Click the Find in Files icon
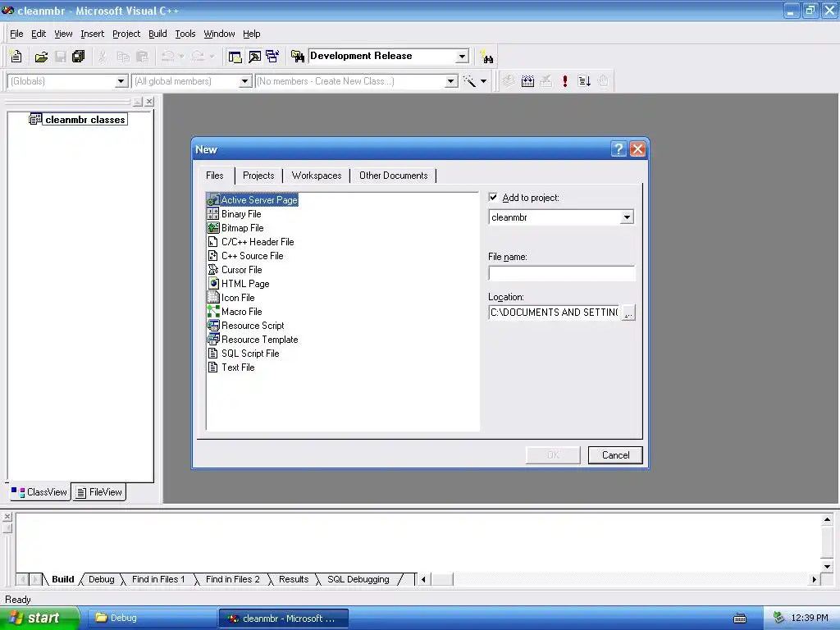This screenshot has width=840, height=630. click(297, 57)
